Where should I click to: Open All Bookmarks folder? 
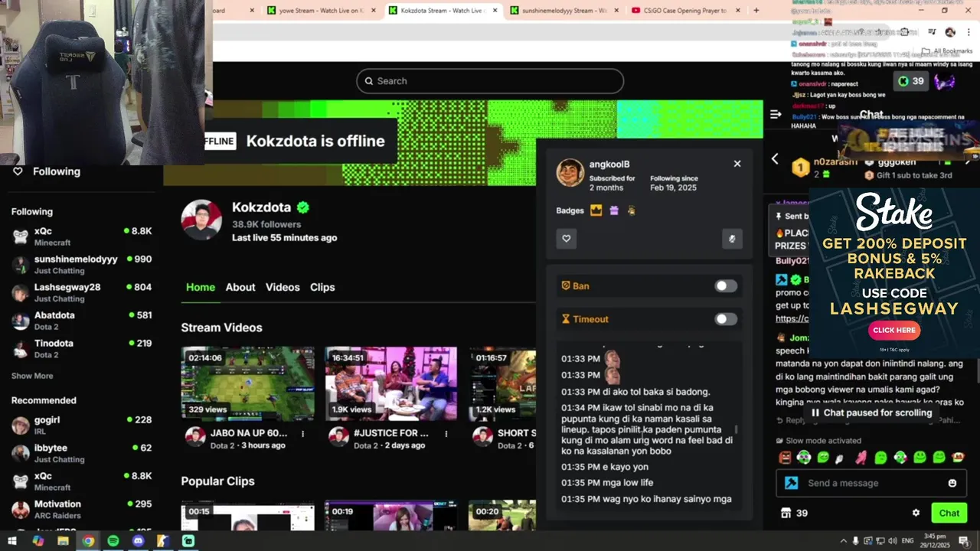pos(947,51)
